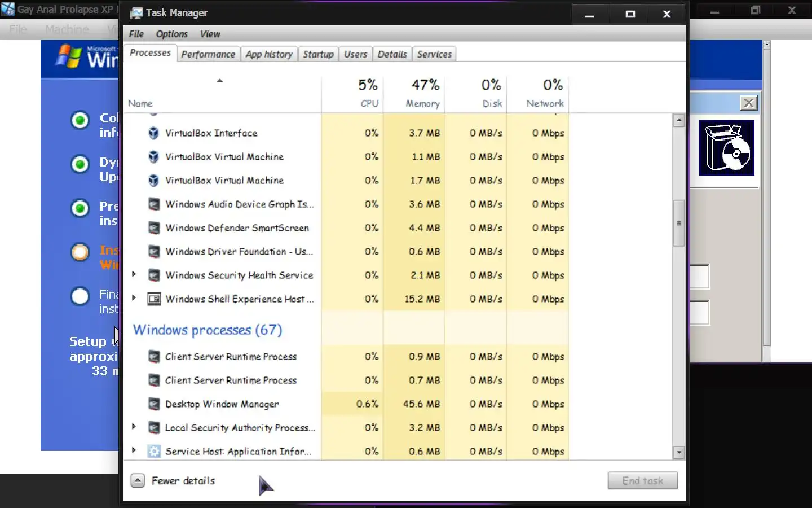This screenshot has height=508, width=812.
Task: Click the Preparing installation setup step radio
Action: click(x=80, y=208)
